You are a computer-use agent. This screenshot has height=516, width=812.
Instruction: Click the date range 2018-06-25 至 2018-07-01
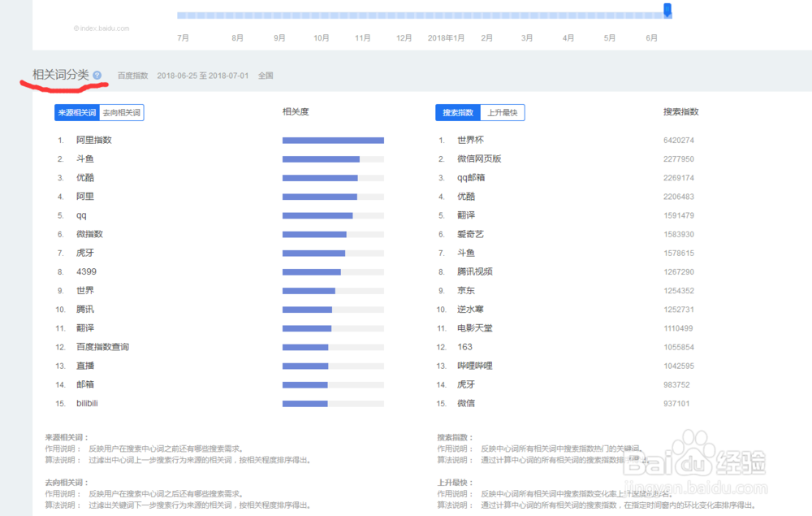(x=202, y=76)
